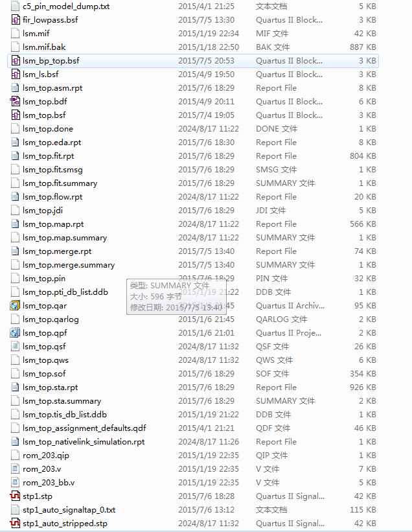Click the 354 KB size of lsm_top.sof
This screenshot has height=532, width=412.
[x=363, y=373]
